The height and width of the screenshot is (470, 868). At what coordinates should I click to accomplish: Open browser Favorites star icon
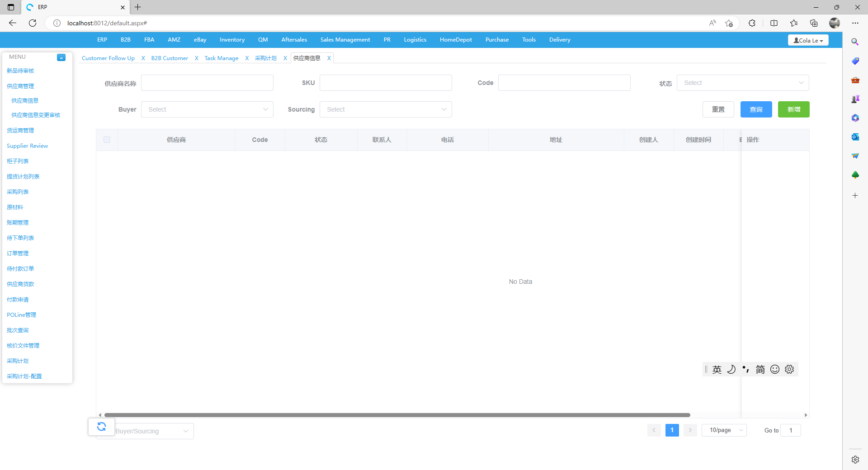point(794,23)
